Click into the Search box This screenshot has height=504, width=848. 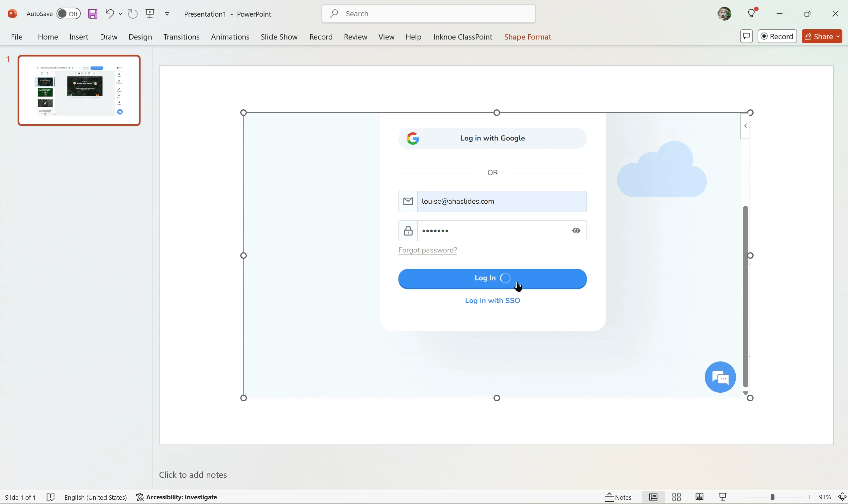tap(429, 14)
